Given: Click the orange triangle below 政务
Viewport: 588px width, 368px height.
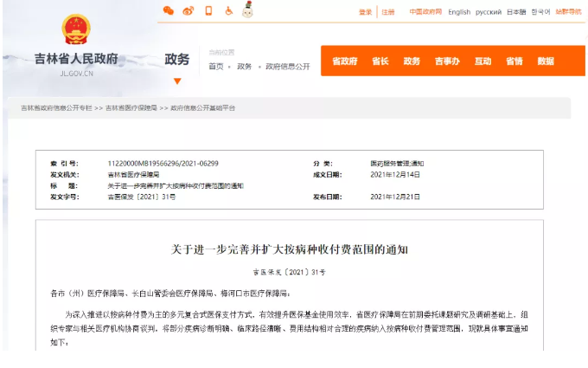Looking at the screenshot, I should 177,81.
